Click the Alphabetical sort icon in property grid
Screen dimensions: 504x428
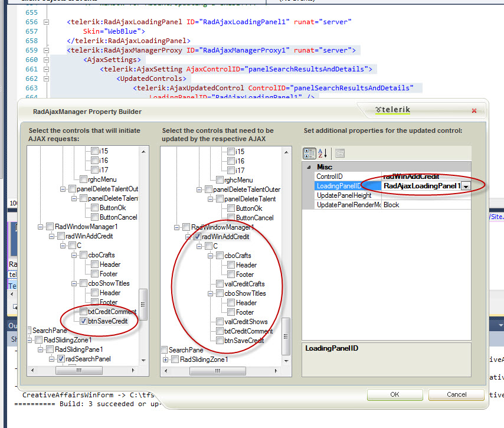tap(322, 153)
